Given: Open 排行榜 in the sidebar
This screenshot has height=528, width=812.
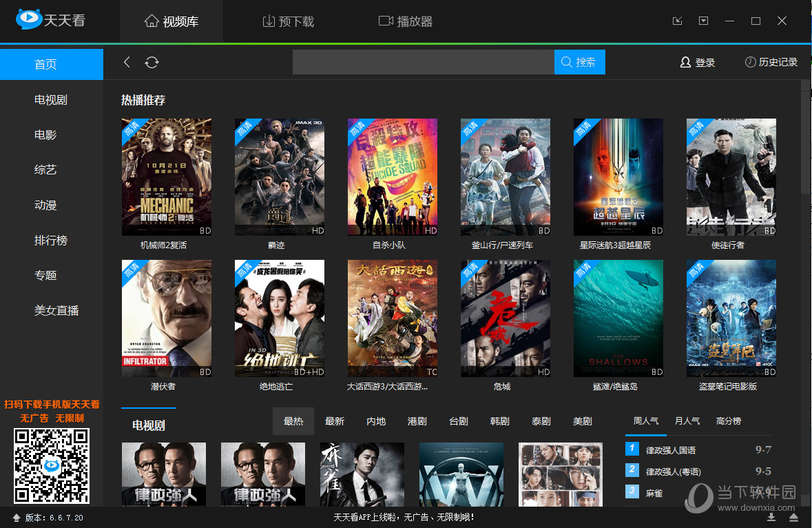Looking at the screenshot, I should 51,241.
